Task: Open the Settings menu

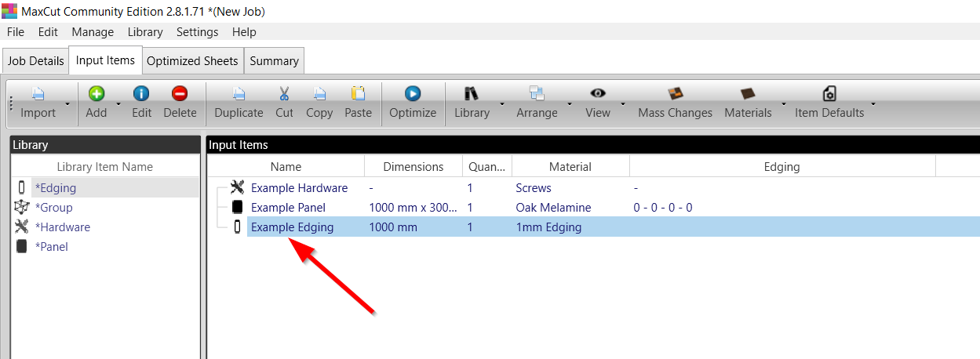Action: pyautogui.click(x=197, y=32)
